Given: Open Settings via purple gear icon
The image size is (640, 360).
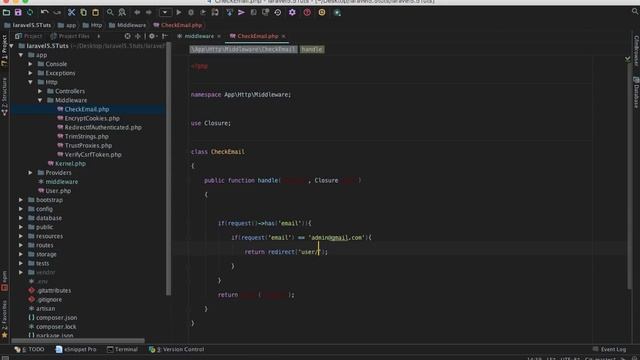Looking at the screenshot, I should coord(292,13).
